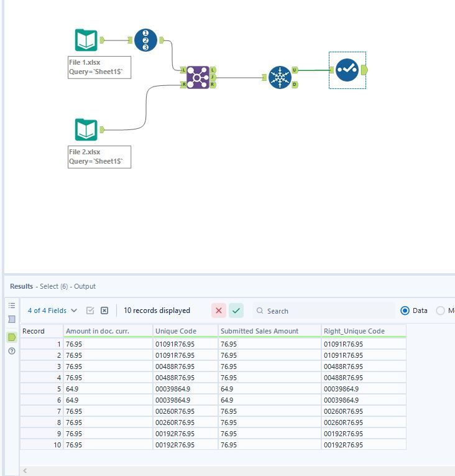Click the File 1 Input Data output anchor

[102, 40]
